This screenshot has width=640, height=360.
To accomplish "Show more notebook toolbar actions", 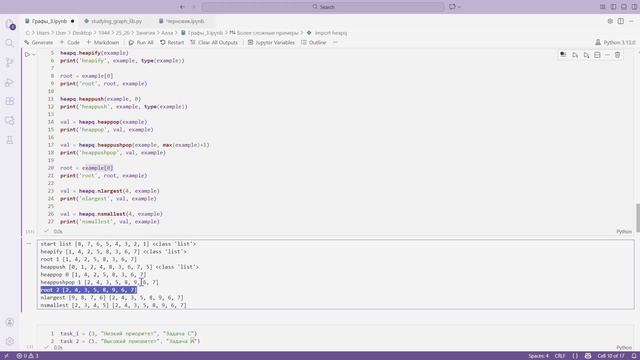I will [335, 42].
